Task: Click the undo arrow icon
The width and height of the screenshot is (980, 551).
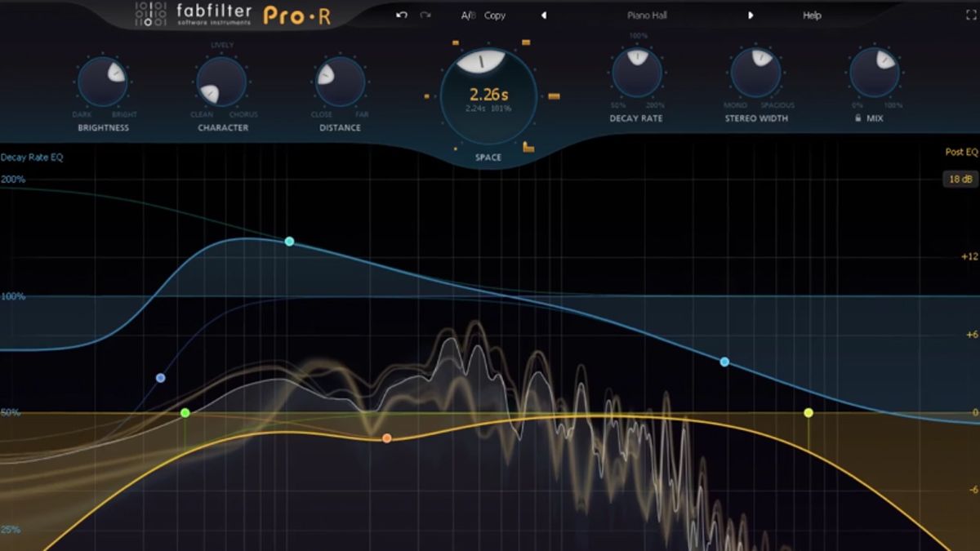Action: (401, 15)
